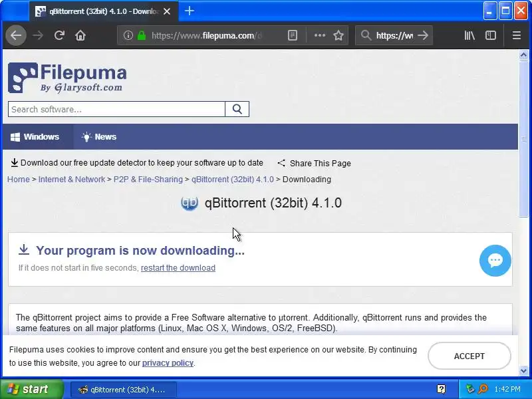This screenshot has width=532, height=399.
Task: Click the qBittorrent logo beside page title
Action: click(x=190, y=203)
